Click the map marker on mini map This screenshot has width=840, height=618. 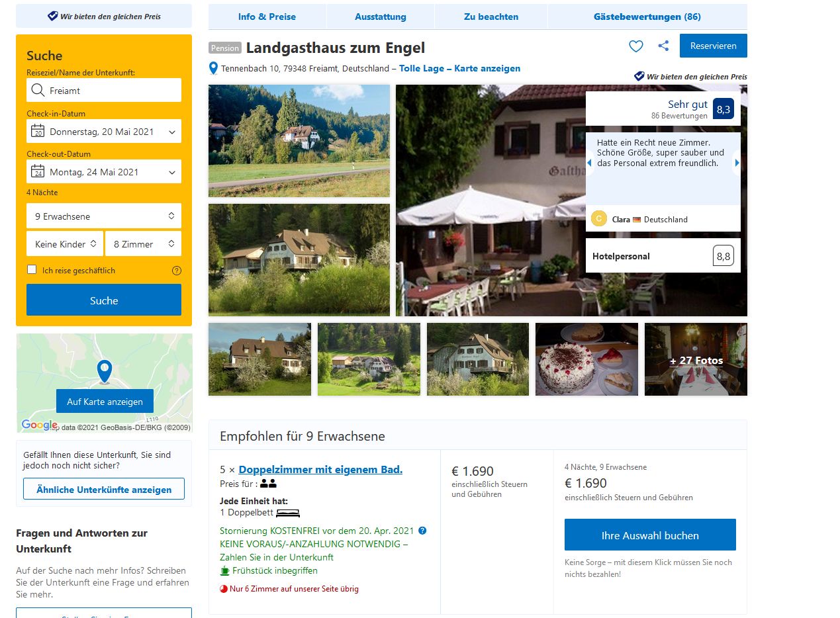[104, 371]
